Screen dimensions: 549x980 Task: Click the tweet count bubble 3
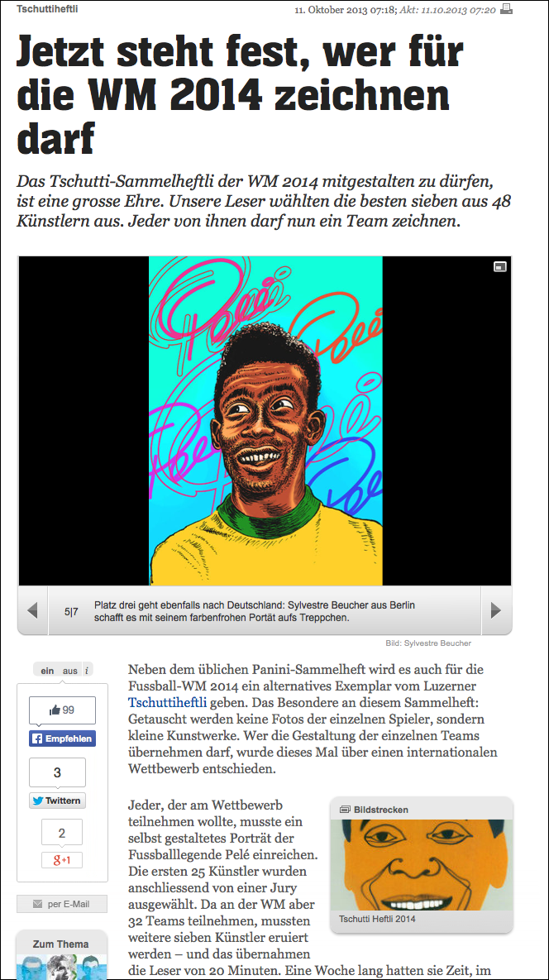(x=57, y=772)
